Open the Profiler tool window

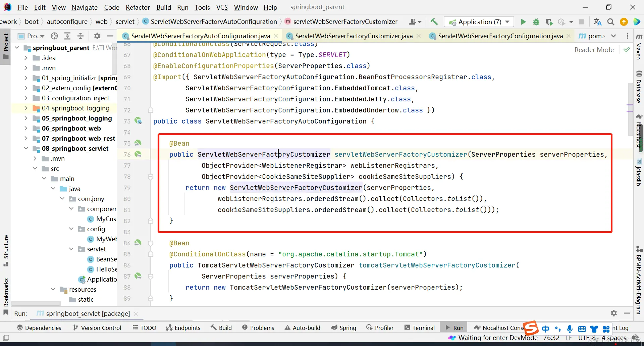pyautogui.click(x=380, y=328)
